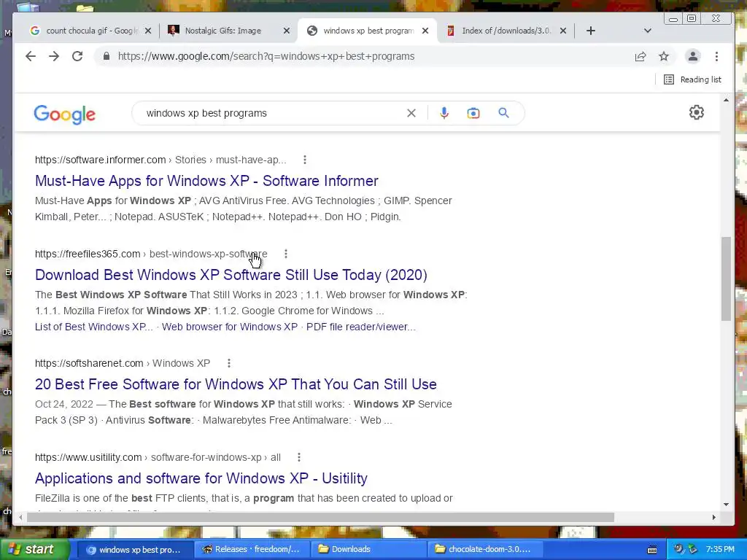Click the URL address bar
Image resolution: width=747 pixels, height=560 pixels.
362,56
